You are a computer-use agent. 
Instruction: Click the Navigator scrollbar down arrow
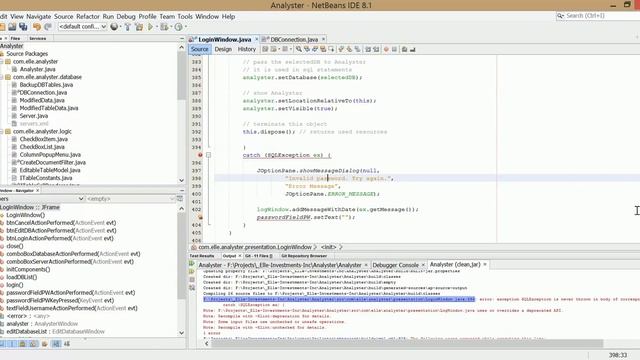tap(182, 333)
